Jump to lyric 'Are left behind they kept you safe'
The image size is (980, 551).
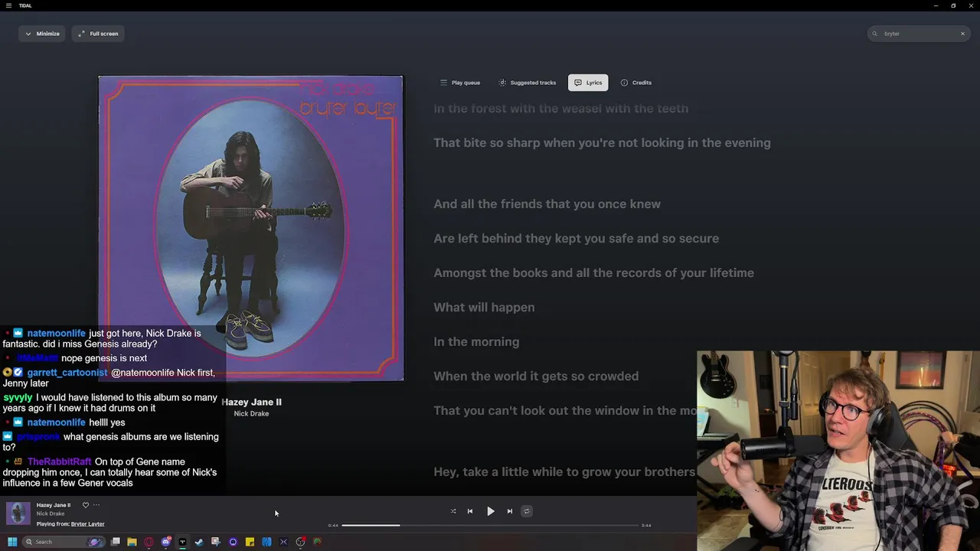(576, 239)
